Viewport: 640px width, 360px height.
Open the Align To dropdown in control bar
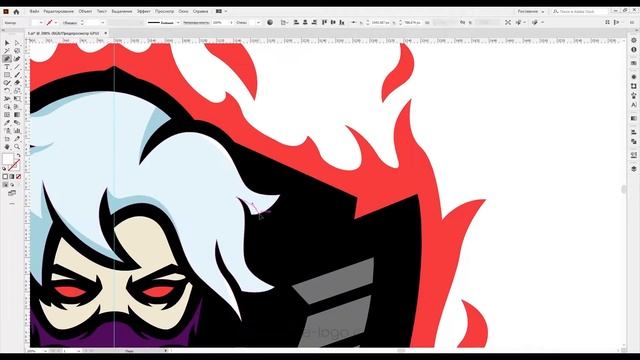click(x=284, y=22)
